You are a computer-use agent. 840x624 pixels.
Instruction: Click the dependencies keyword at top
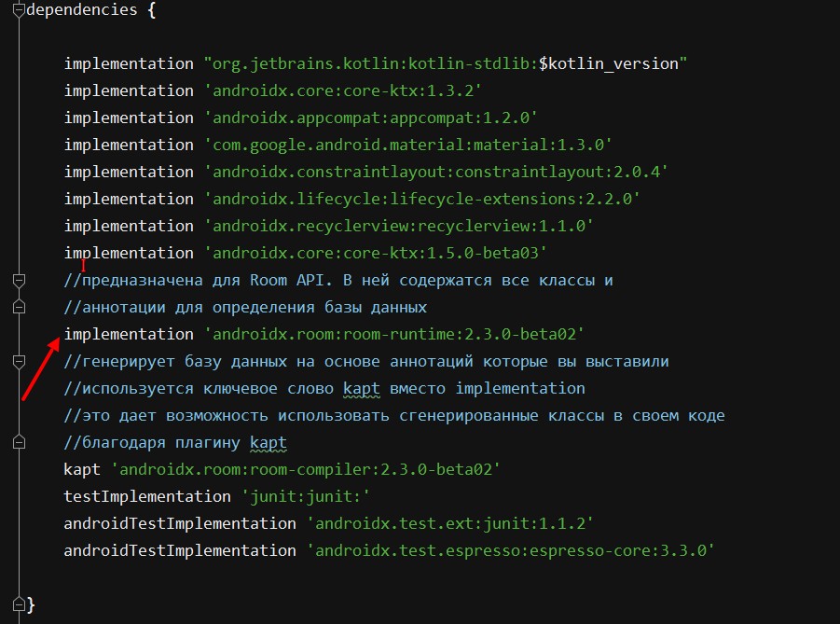tap(82, 9)
